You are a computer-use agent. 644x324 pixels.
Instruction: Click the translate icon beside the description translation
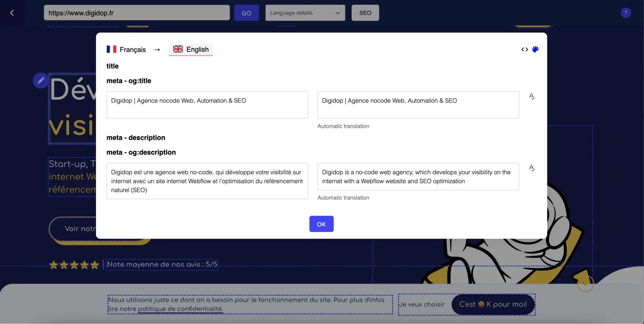coord(532,168)
